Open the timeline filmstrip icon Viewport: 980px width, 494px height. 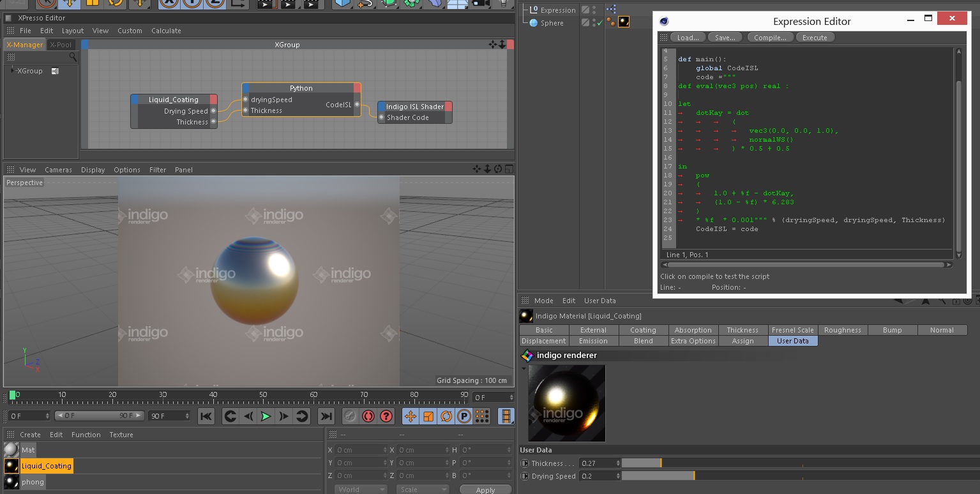point(506,417)
